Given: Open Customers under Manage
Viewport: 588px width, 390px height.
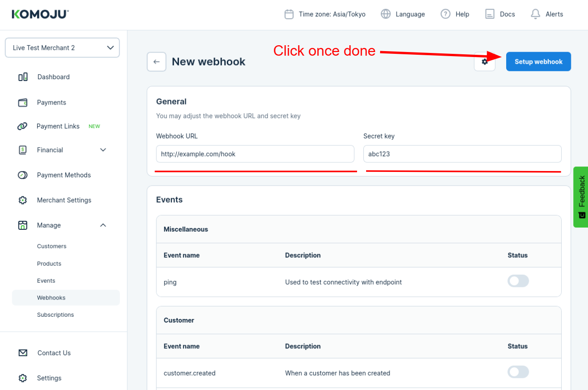Looking at the screenshot, I should (52, 246).
